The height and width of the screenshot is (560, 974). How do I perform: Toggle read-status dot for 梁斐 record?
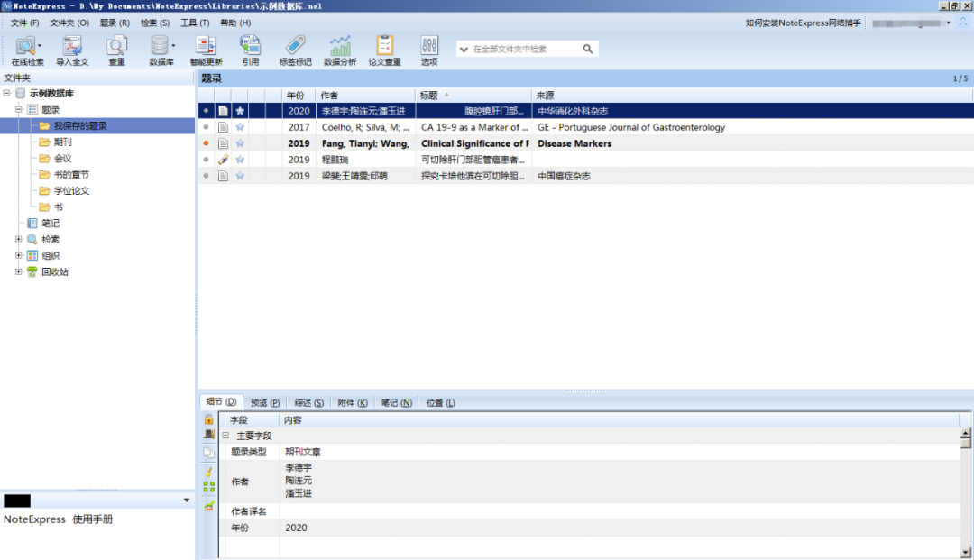click(x=207, y=176)
